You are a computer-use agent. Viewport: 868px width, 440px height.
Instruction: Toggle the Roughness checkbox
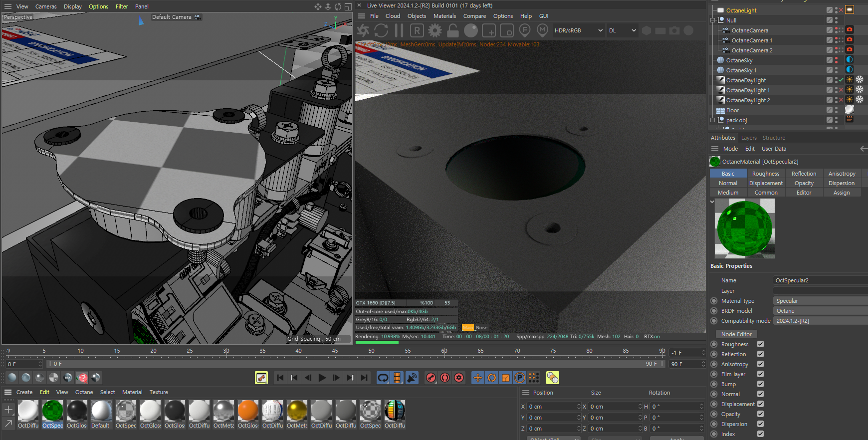pyautogui.click(x=760, y=344)
